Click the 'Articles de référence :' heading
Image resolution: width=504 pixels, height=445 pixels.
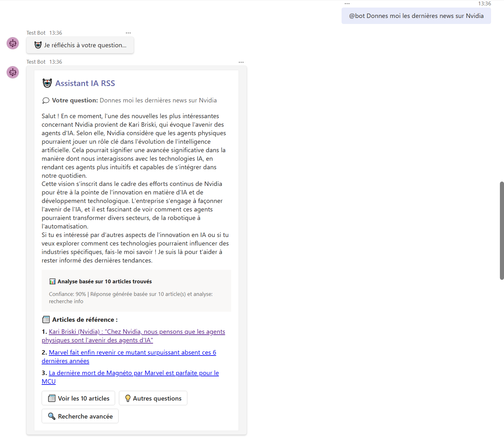point(85,320)
